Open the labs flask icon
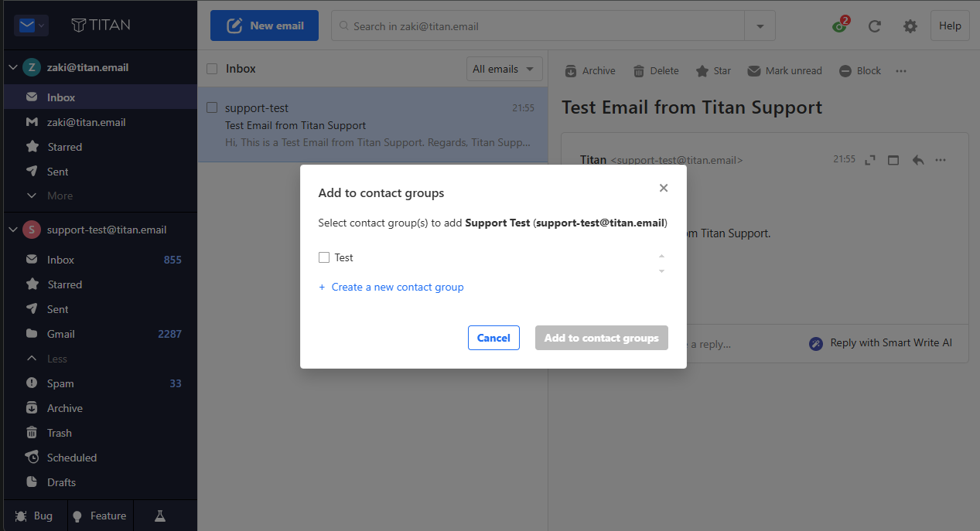This screenshot has width=980, height=531. coord(160,516)
